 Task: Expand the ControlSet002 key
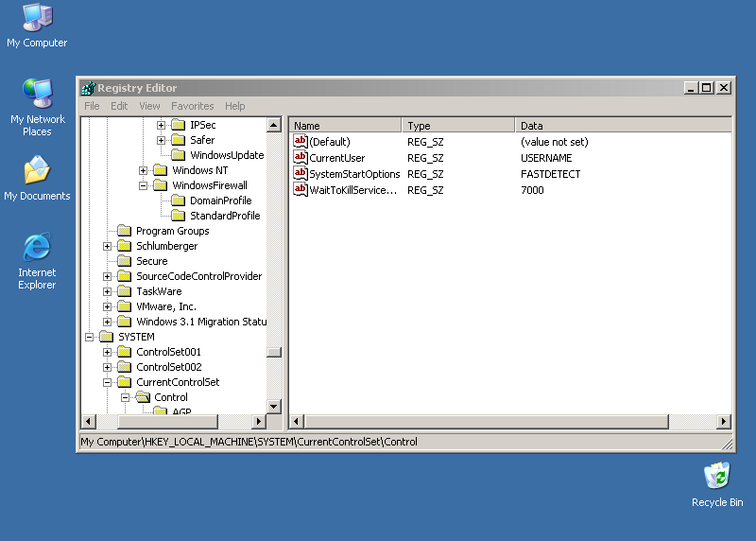tap(107, 367)
